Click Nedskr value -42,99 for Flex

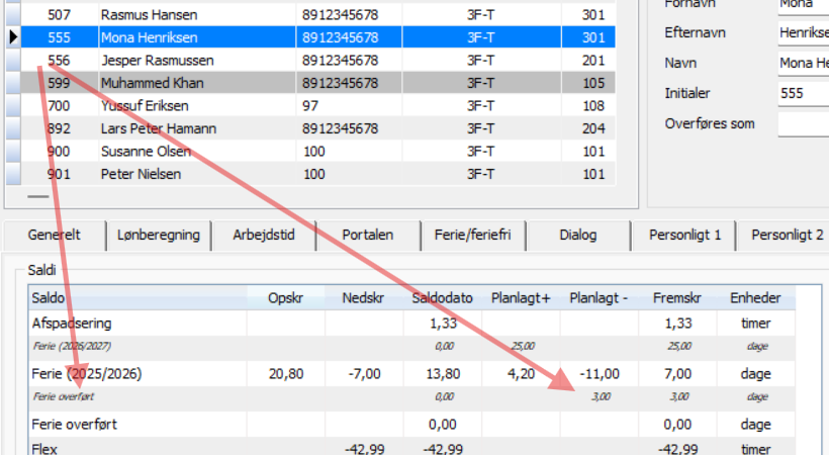(x=365, y=449)
